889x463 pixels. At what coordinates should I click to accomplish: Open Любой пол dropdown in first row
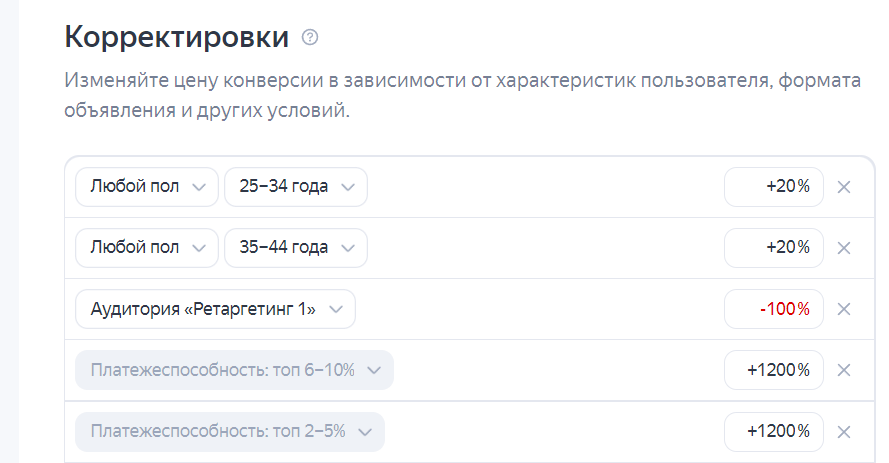click(x=147, y=187)
